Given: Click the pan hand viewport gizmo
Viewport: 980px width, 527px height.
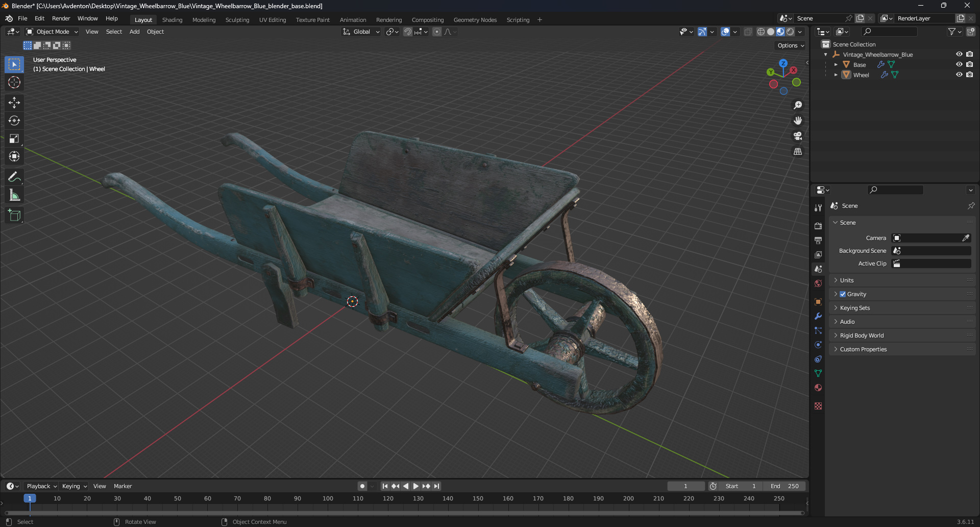Looking at the screenshot, I should pos(798,121).
